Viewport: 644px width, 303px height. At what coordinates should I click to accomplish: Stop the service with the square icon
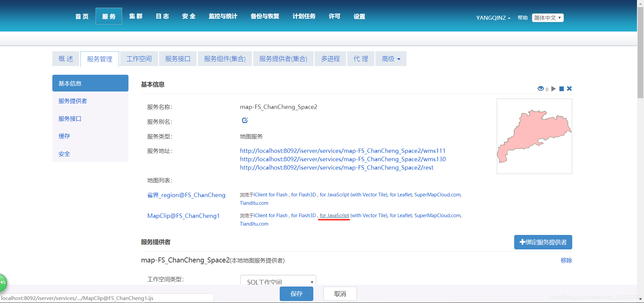tap(561, 89)
